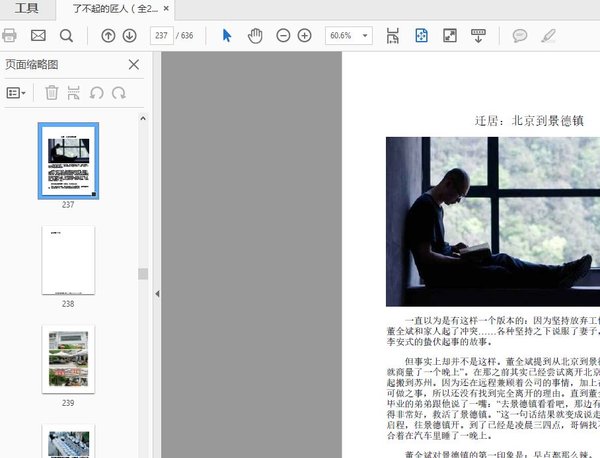Go to previous page arrow
Image resolution: width=600 pixels, height=458 pixels.
(108, 36)
